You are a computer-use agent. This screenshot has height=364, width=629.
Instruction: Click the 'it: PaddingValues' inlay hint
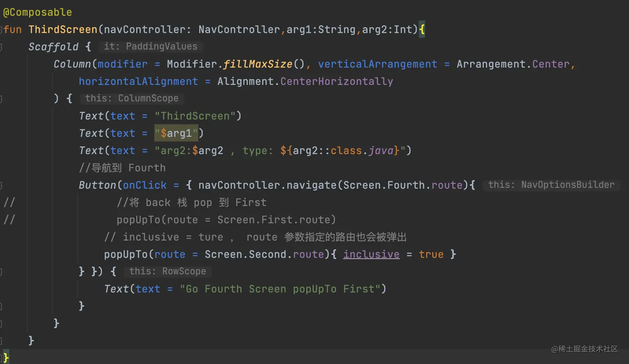tap(151, 47)
